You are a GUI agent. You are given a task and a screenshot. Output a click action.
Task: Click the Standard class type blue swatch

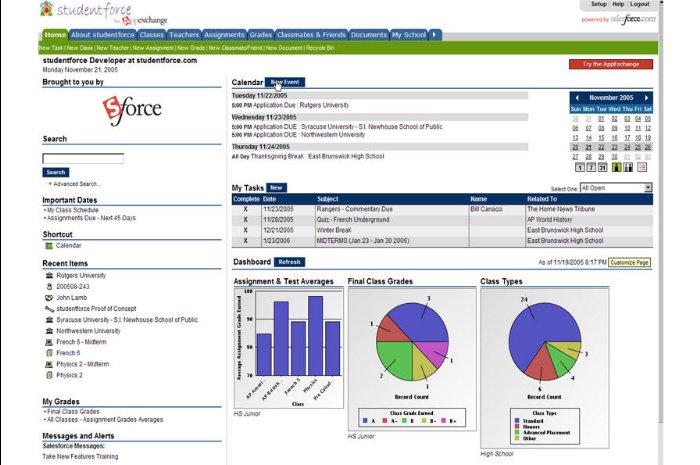click(517, 421)
